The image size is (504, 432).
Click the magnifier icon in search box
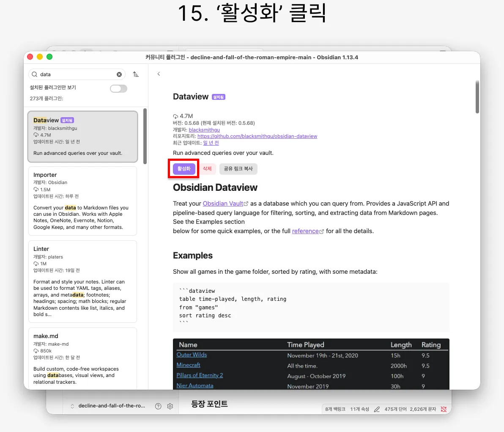[34, 74]
